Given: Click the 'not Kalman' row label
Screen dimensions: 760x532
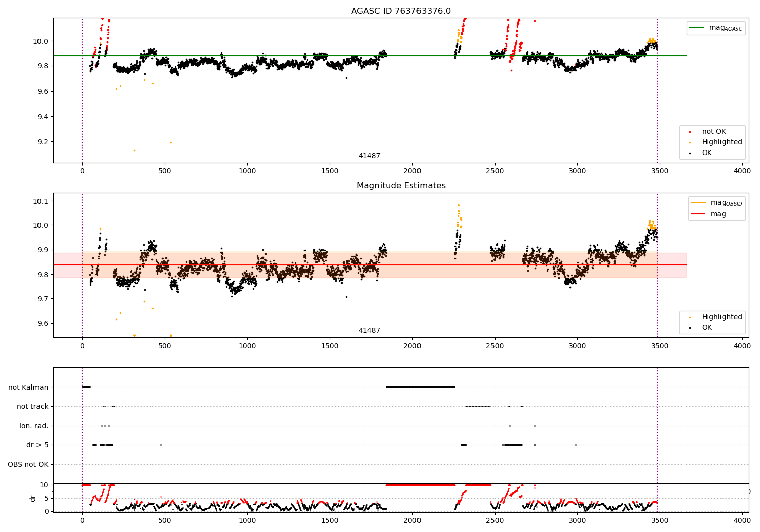Looking at the screenshot, I should point(28,387).
